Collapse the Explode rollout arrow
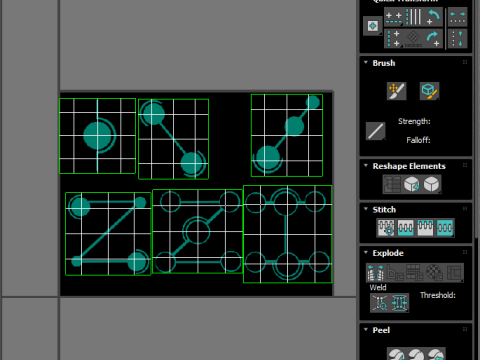The height and width of the screenshot is (360, 480). [366, 253]
